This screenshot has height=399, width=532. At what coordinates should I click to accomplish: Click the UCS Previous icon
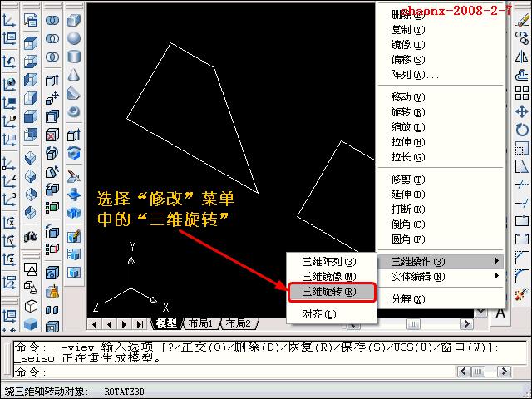9,62
